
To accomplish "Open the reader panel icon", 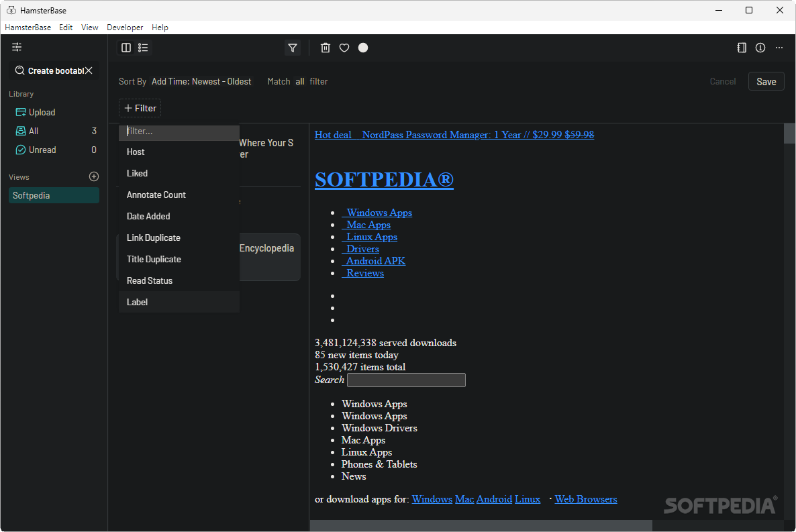I will pyautogui.click(x=742, y=48).
